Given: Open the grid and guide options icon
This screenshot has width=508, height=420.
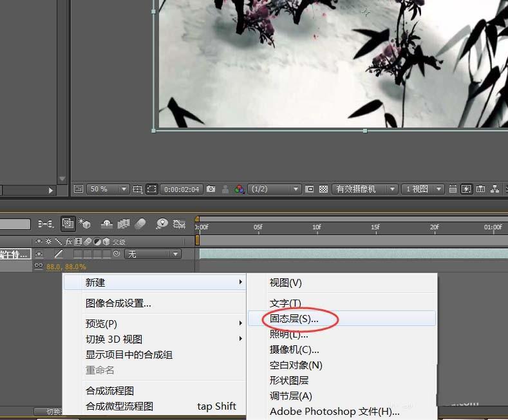Looking at the screenshot, I should [137, 189].
